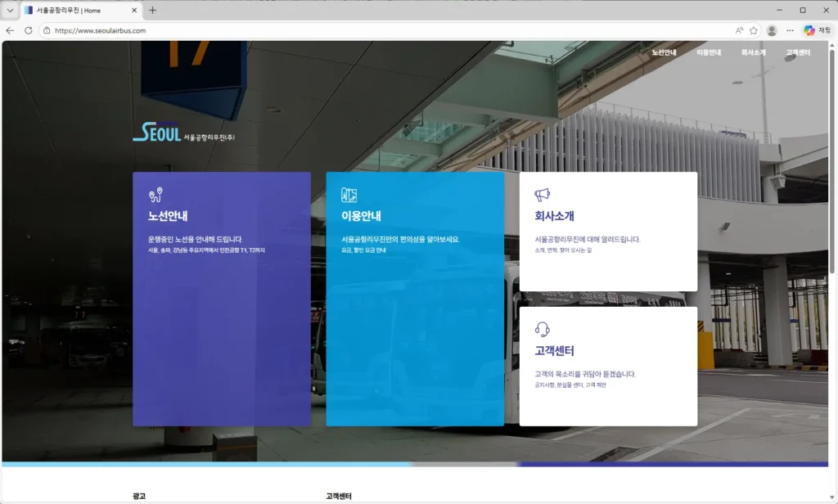Click the vertical scrollbar on the page

coord(832,164)
